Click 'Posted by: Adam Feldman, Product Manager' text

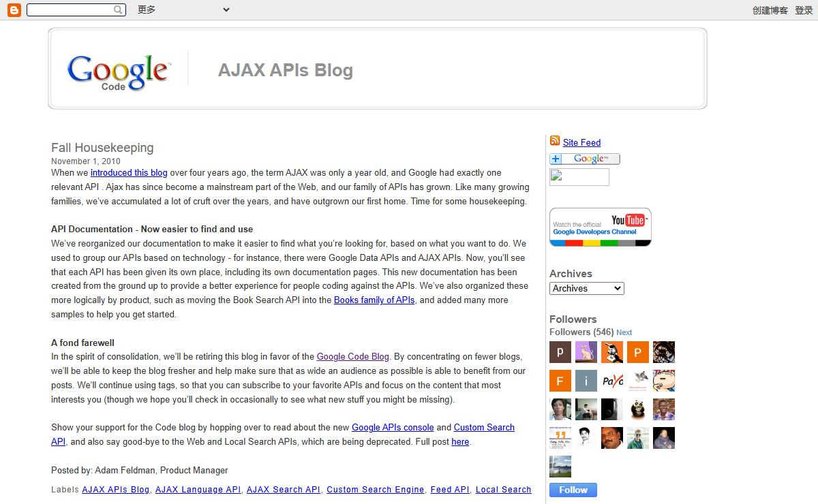click(x=140, y=470)
